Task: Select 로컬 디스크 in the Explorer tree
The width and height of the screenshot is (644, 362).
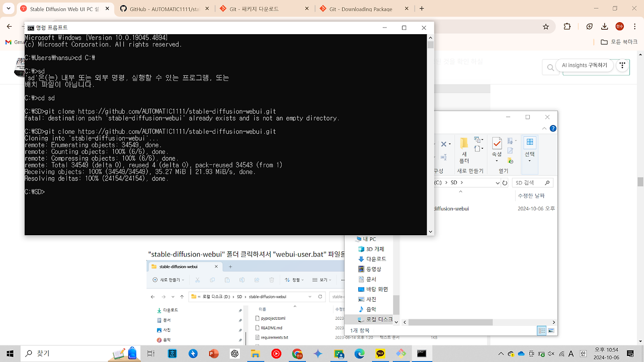Action: [375, 319]
